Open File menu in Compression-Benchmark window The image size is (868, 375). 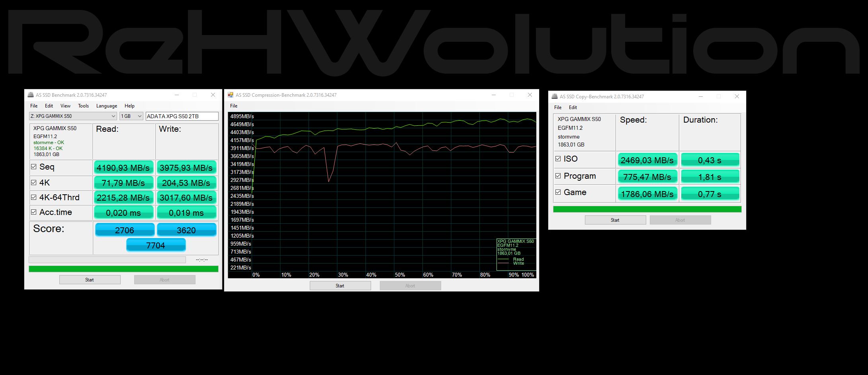[x=234, y=106]
